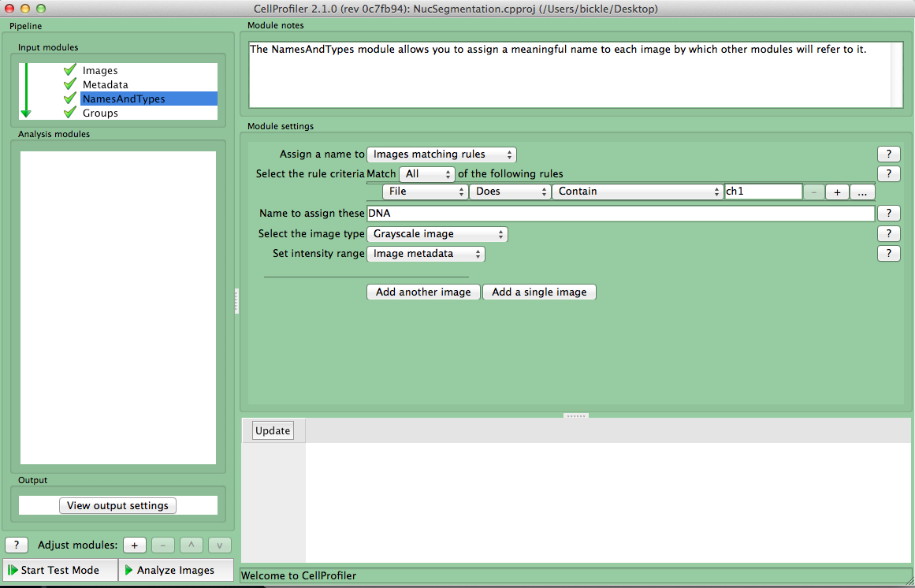The height and width of the screenshot is (588, 915).
Task: Click Analyze Images button
Action: coord(177,570)
